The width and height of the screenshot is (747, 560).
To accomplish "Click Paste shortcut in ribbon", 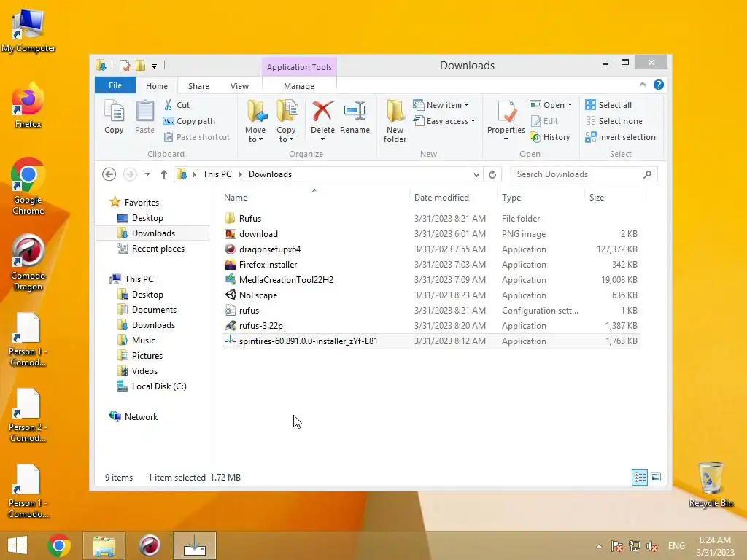I will coord(197,137).
